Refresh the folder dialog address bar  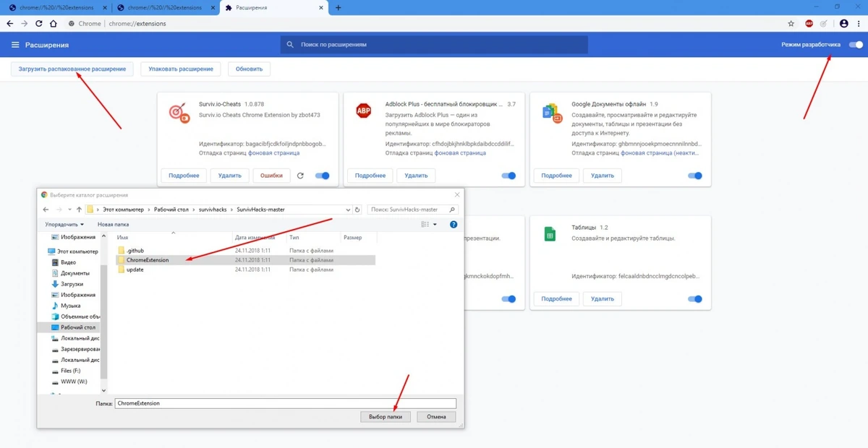(x=357, y=210)
